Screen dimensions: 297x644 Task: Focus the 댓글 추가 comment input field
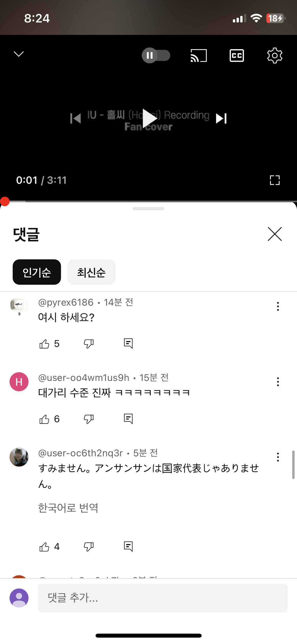[x=162, y=598]
